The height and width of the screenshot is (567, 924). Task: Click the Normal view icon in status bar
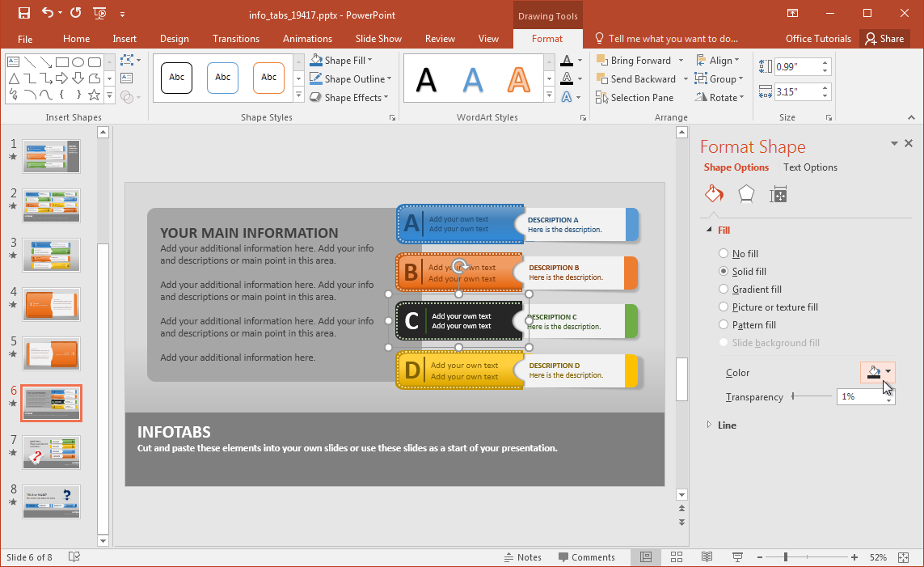pyautogui.click(x=646, y=557)
